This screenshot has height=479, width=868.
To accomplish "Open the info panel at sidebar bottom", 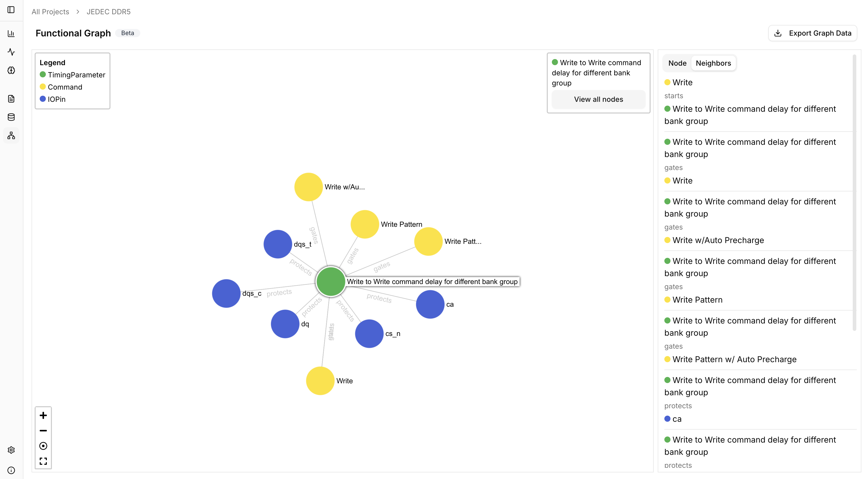I will pos(11,470).
